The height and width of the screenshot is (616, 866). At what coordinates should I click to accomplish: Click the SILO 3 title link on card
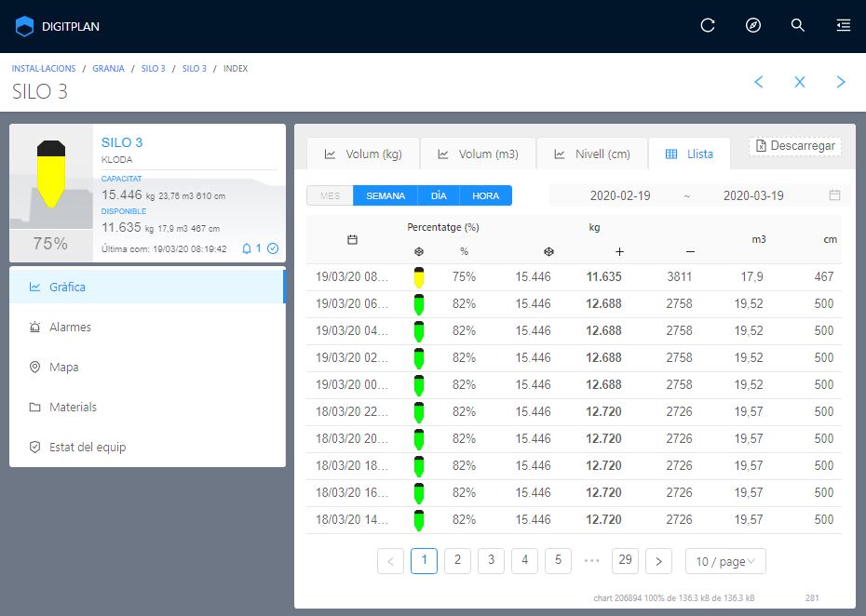(x=122, y=142)
